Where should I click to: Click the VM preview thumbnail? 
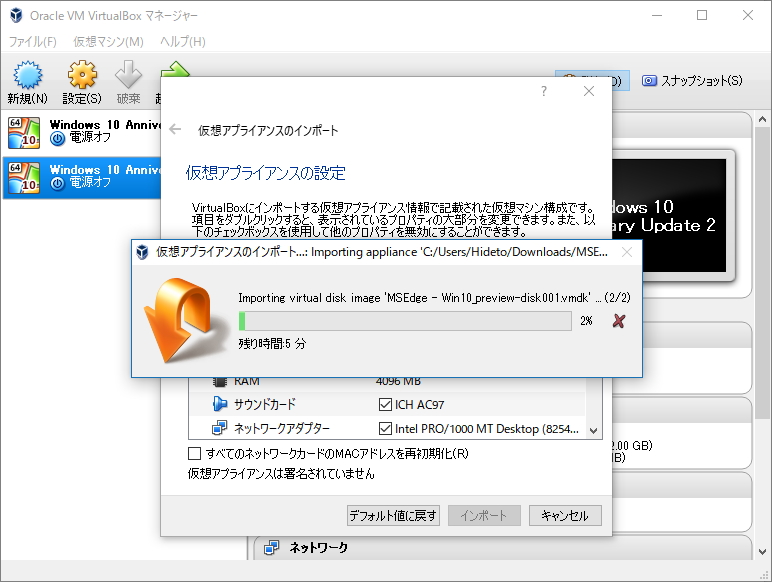pos(669,215)
